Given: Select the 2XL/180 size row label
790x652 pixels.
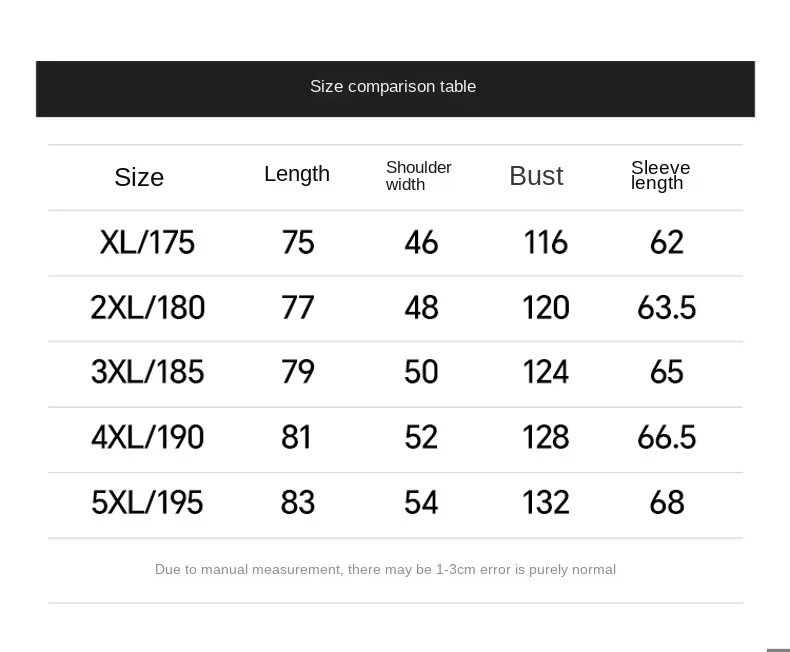Looking at the screenshot, I should tap(147, 308).
